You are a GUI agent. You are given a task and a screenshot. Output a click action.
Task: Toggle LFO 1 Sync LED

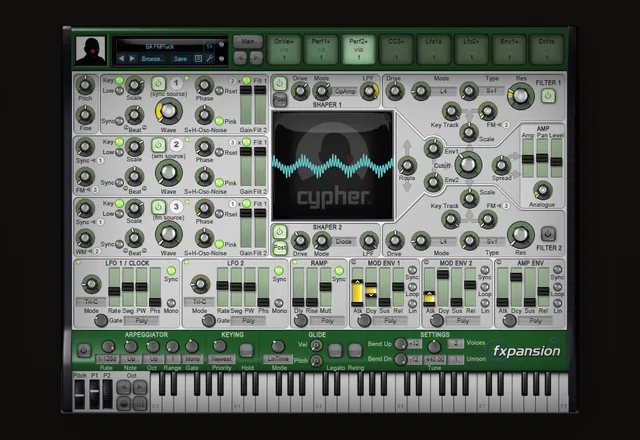tap(171, 271)
